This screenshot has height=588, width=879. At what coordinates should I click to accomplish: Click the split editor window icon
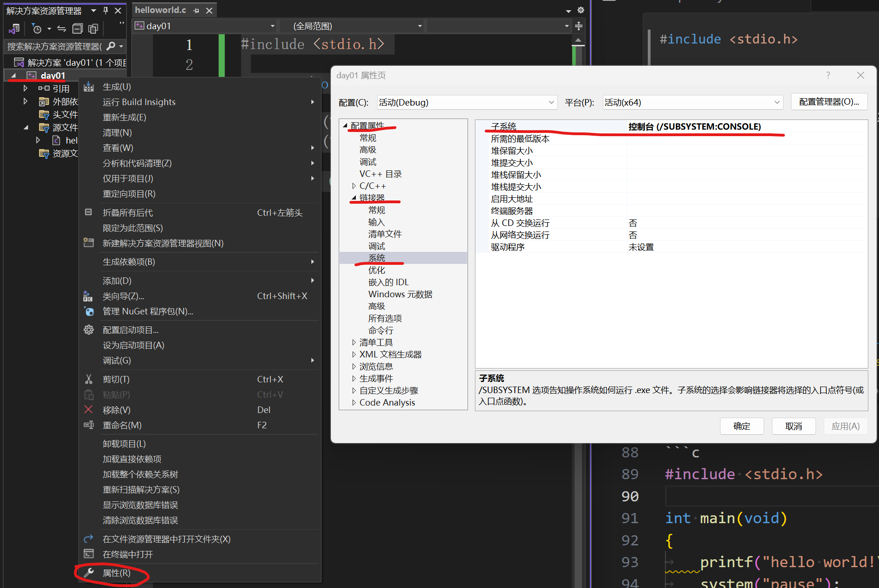coord(579,26)
